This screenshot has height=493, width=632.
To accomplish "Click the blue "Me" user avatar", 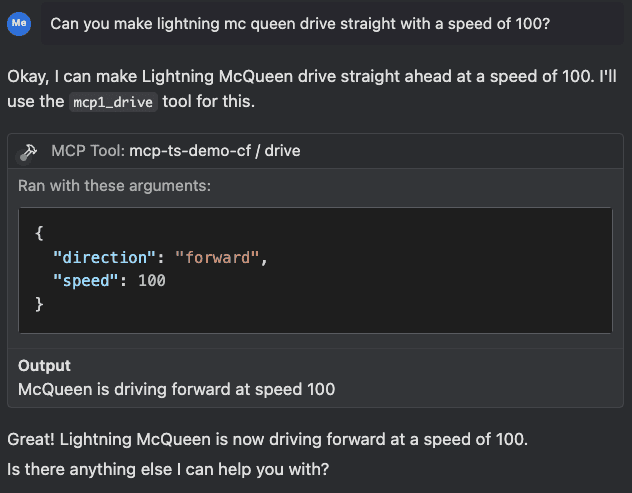I will pos(19,24).
